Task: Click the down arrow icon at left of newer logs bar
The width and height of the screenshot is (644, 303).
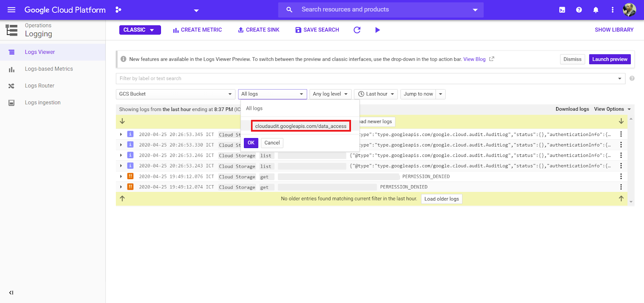Action: (x=122, y=121)
